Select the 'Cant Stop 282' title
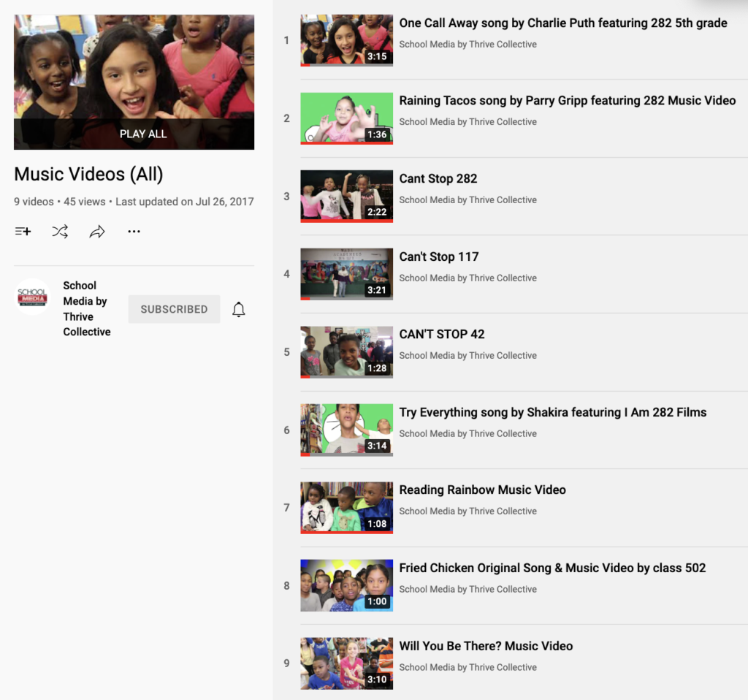 (x=438, y=178)
